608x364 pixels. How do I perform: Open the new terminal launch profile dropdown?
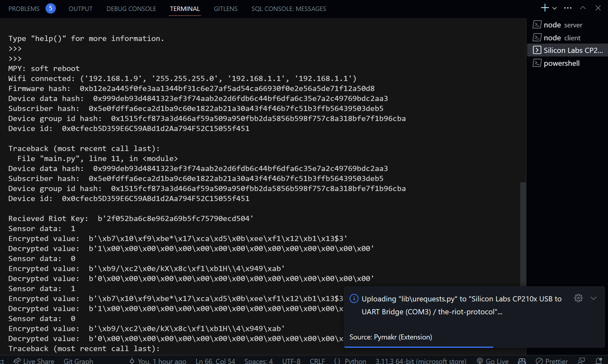[x=554, y=8]
